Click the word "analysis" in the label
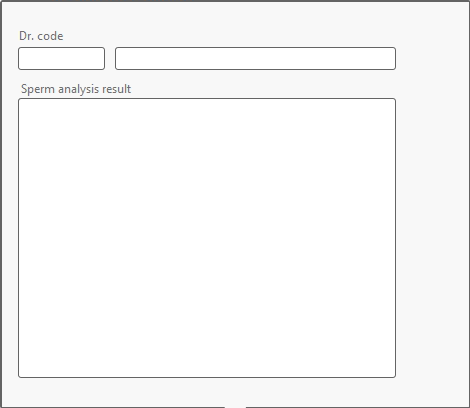 point(78,89)
